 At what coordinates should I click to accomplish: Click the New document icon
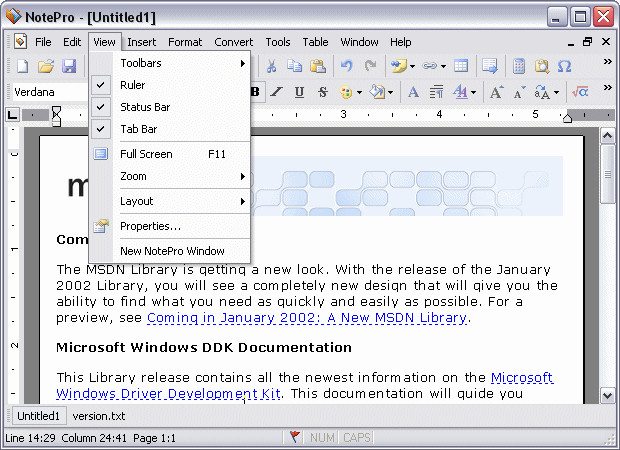tap(23, 66)
